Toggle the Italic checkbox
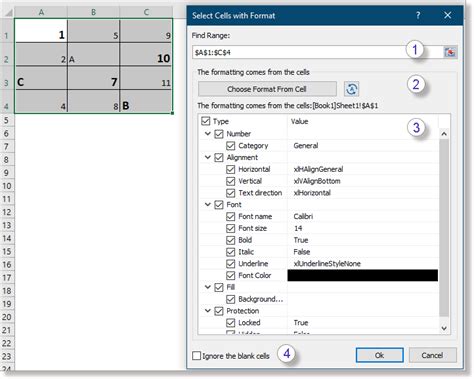The width and height of the screenshot is (474, 379). click(x=230, y=252)
